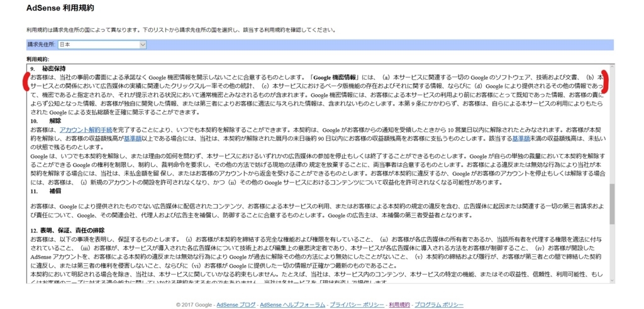Click the '© 2017 Google' footer text
644x309 pixels.
click(194, 305)
